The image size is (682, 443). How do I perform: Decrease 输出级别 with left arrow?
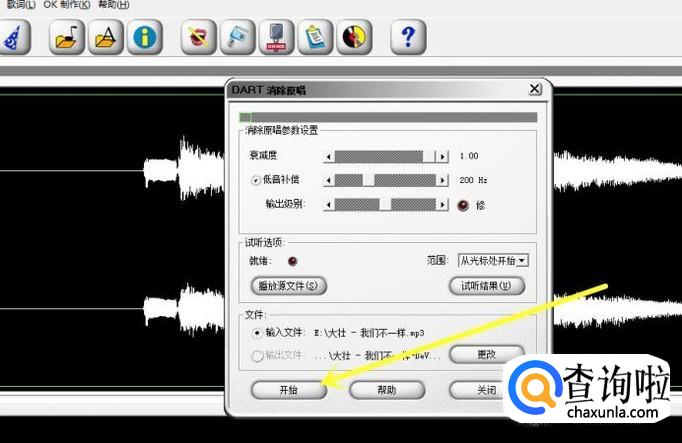pyautogui.click(x=329, y=204)
